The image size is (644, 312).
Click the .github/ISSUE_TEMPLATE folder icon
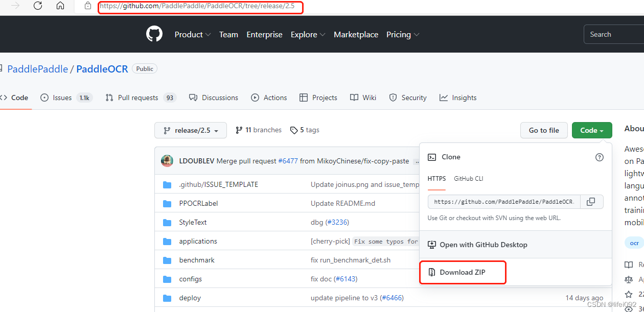(167, 184)
